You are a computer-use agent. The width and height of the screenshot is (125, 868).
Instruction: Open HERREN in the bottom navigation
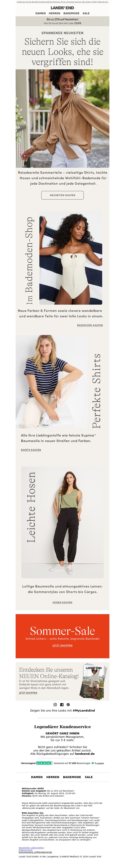click(x=53, y=777)
